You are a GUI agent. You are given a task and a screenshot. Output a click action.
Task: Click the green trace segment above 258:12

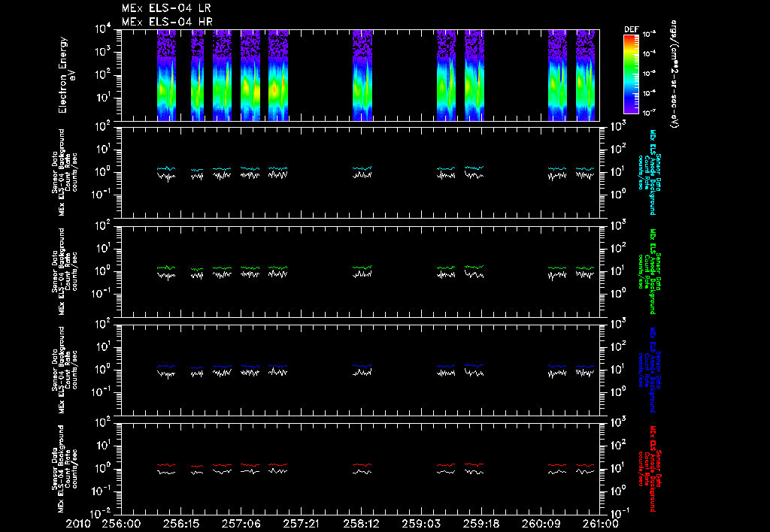pyautogui.click(x=362, y=268)
